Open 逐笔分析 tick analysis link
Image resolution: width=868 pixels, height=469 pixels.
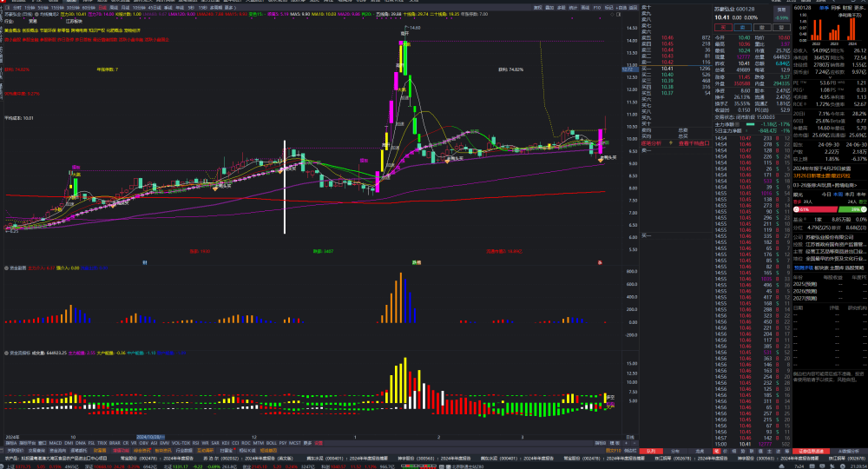pyautogui.click(x=651, y=143)
